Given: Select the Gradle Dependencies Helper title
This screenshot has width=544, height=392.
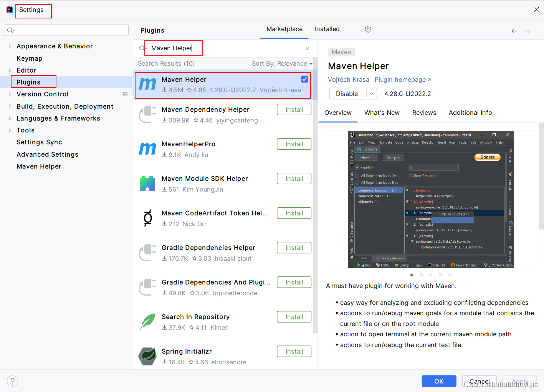Looking at the screenshot, I should pos(208,248).
